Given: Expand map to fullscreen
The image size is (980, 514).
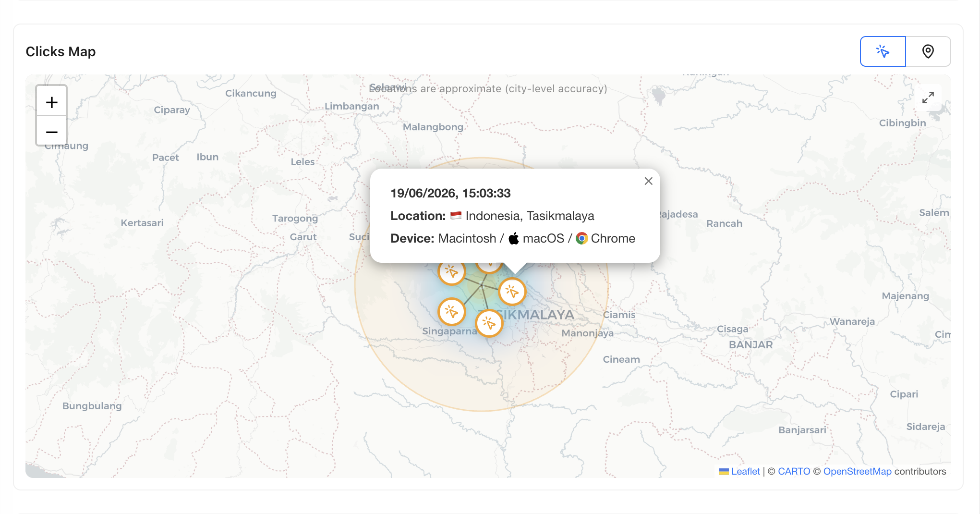Looking at the screenshot, I should pyautogui.click(x=928, y=98).
